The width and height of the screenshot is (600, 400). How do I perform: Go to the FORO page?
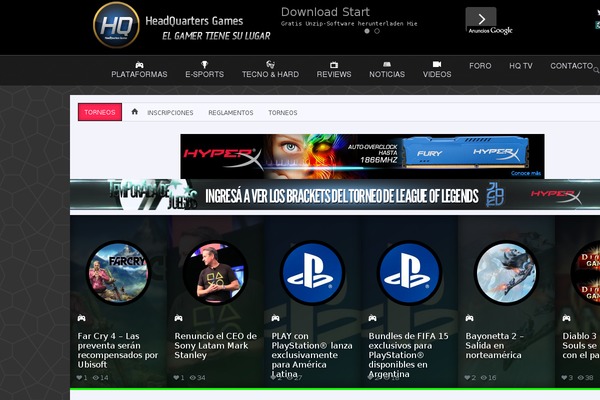coord(480,66)
